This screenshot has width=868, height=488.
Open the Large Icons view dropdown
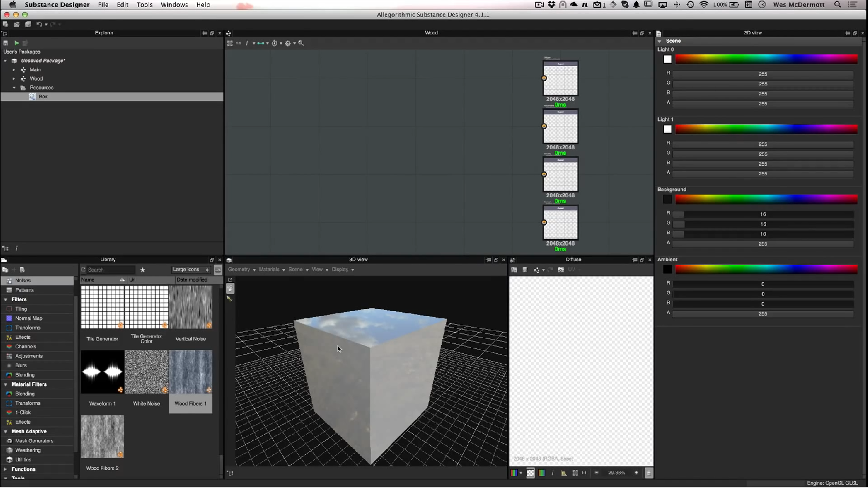click(191, 270)
